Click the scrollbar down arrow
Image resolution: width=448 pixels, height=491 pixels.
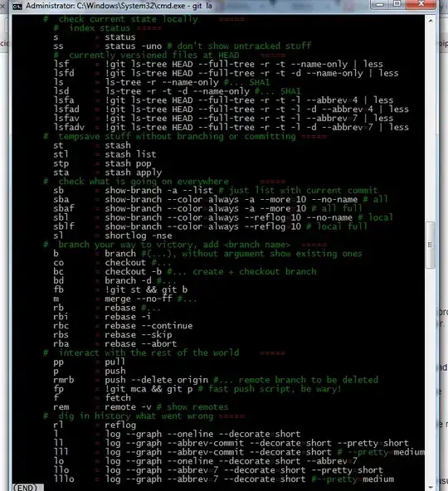coord(431,487)
